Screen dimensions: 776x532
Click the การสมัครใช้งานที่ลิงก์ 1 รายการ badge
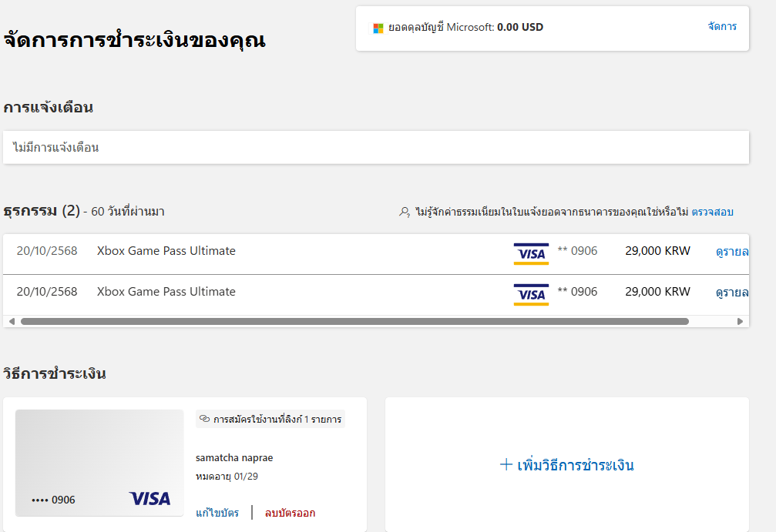click(270, 419)
